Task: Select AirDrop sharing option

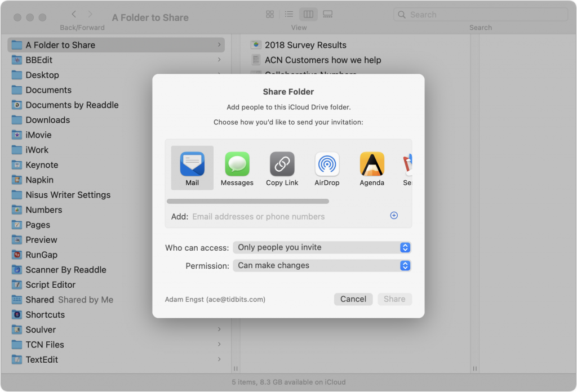Action: tap(327, 167)
